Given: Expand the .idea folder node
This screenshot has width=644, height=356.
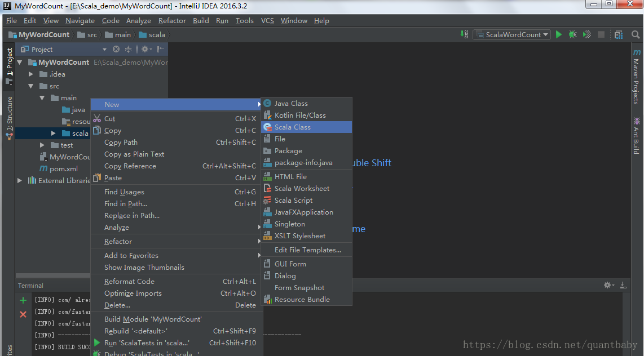Looking at the screenshot, I should [31, 74].
